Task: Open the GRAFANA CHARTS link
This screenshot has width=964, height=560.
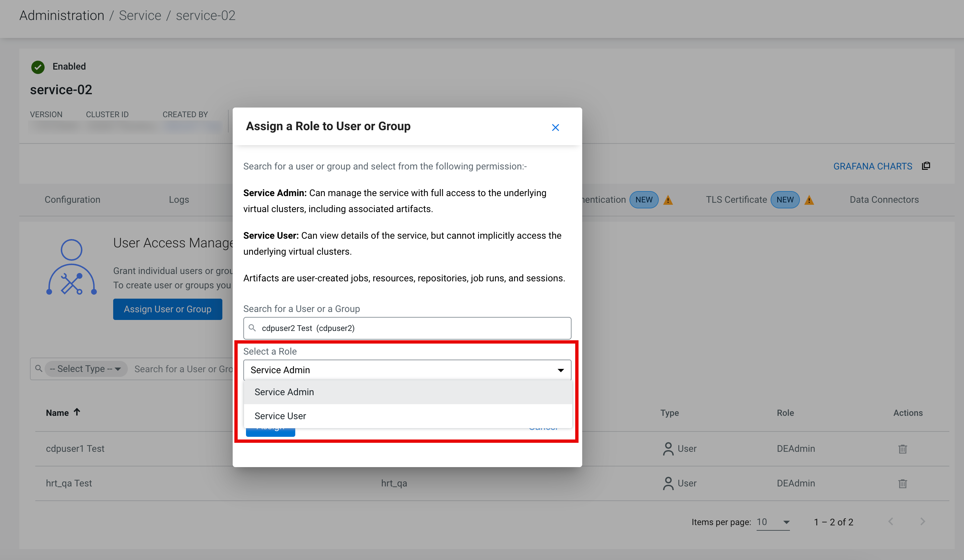Action: coord(872,166)
